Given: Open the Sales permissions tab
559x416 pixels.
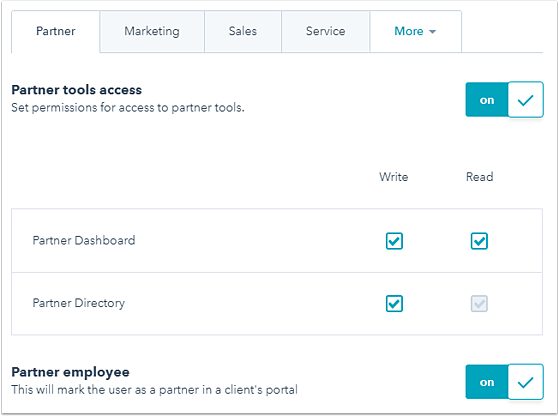Looking at the screenshot, I should click(243, 31).
